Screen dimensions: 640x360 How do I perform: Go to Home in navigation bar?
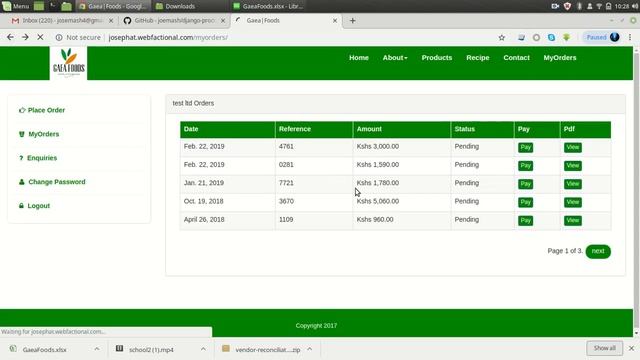tap(359, 58)
